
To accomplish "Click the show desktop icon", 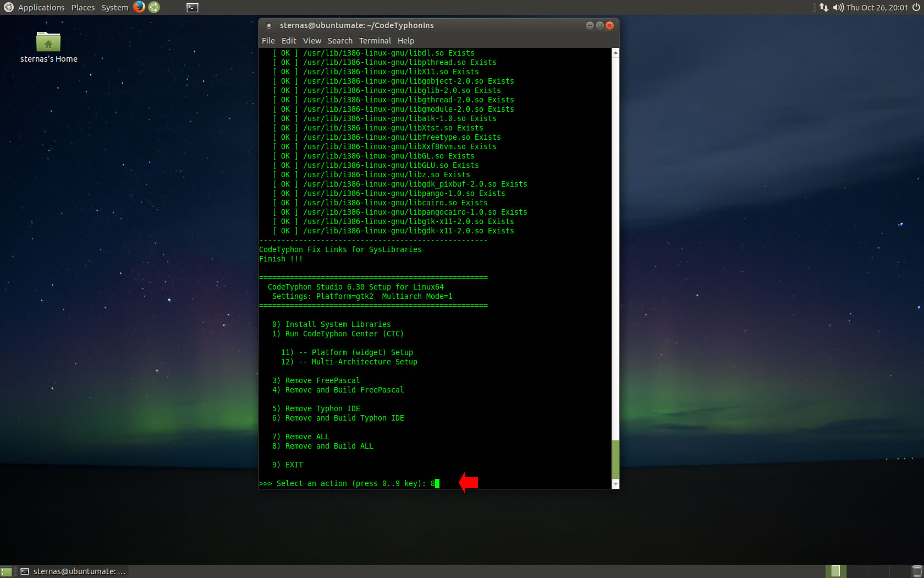I will tap(6, 571).
